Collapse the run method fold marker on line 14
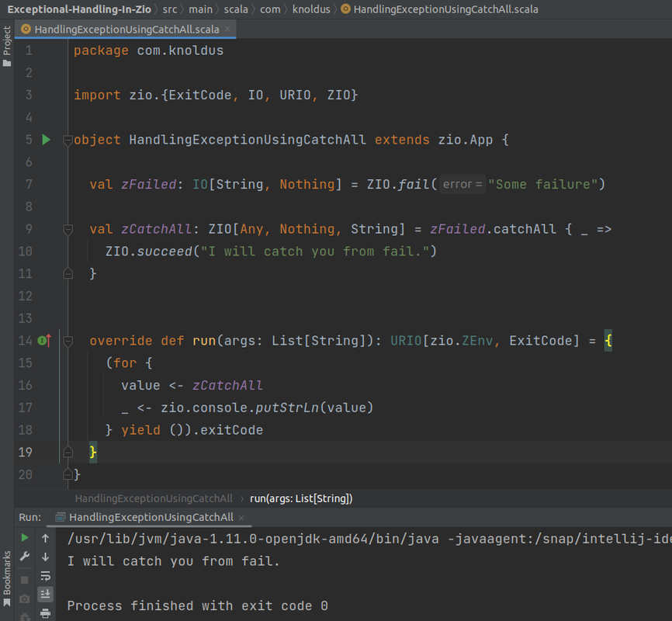The height and width of the screenshot is (621, 672). coord(68,341)
